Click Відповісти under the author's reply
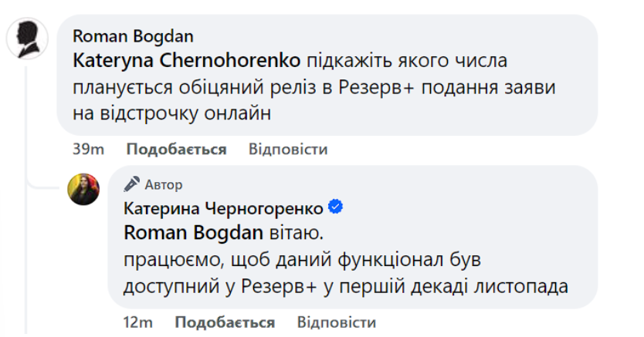Screen dimensions: 644x337 336,322
